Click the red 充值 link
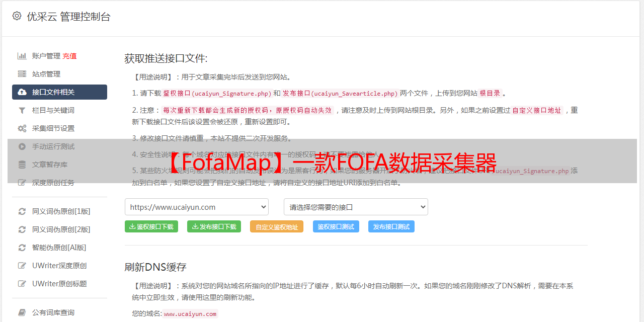The width and height of the screenshot is (644, 322). click(69, 56)
